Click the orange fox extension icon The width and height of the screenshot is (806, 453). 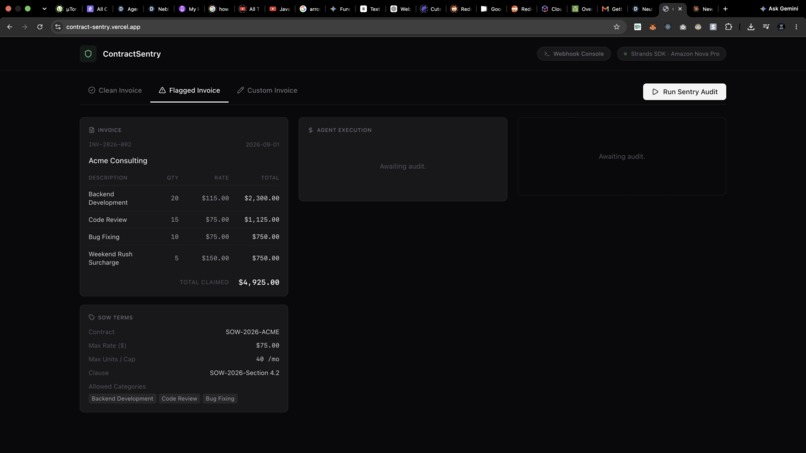point(652,27)
